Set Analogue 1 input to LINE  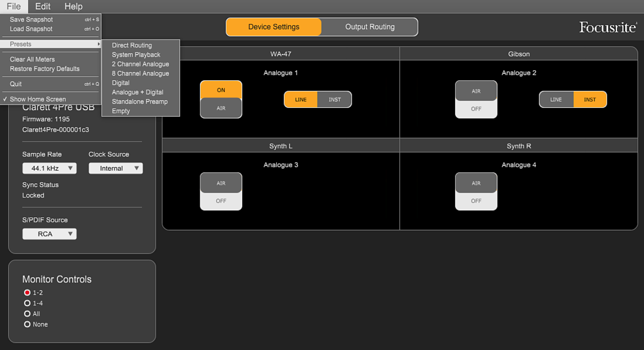[x=301, y=100]
